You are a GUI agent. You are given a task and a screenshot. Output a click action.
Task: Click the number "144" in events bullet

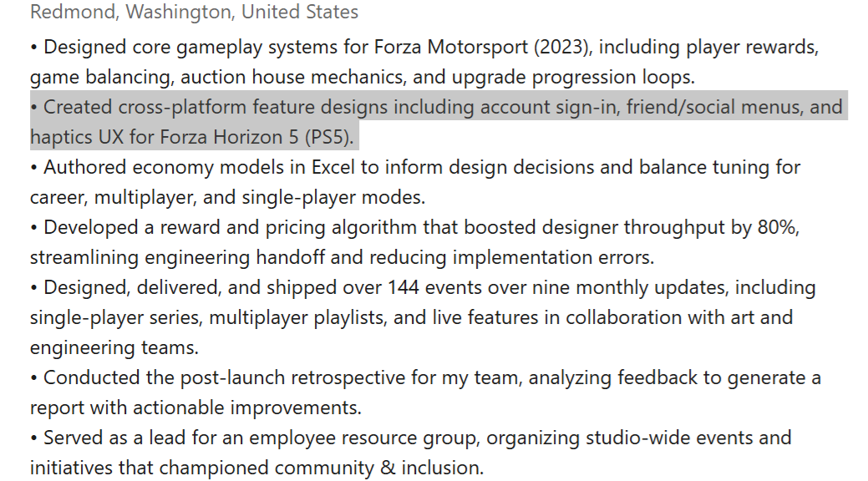(x=403, y=288)
